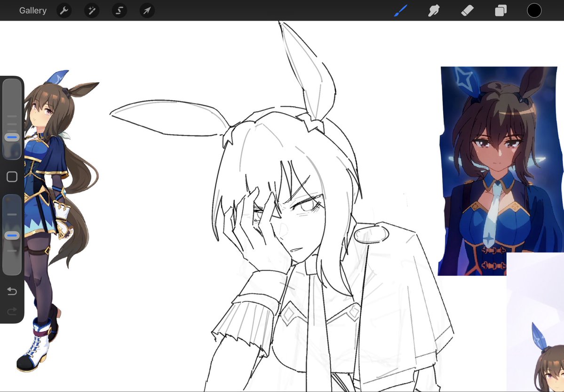Tap the square modify button in sidebar
This screenshot has height=392, width=564.
pyautogui.click(x=12, y=176)
